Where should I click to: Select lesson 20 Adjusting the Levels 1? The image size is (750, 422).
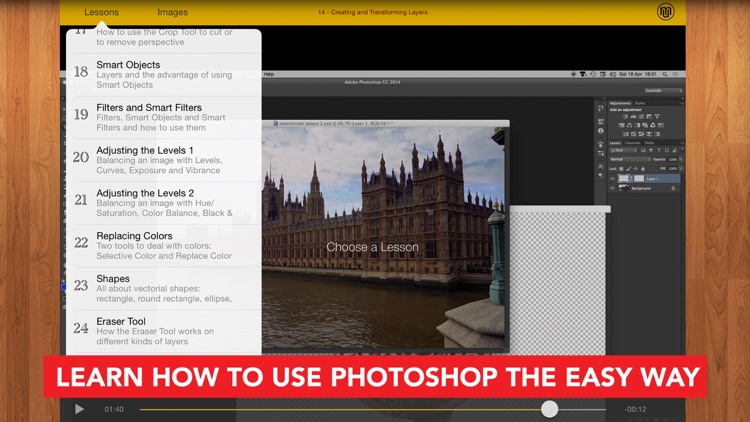164,160
